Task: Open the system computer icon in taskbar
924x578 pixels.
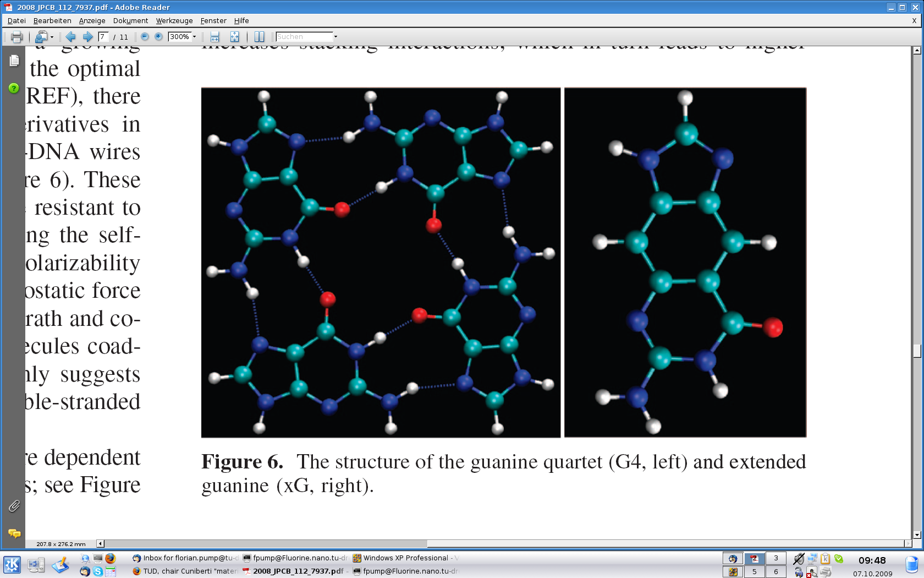Action: point(36,565)
